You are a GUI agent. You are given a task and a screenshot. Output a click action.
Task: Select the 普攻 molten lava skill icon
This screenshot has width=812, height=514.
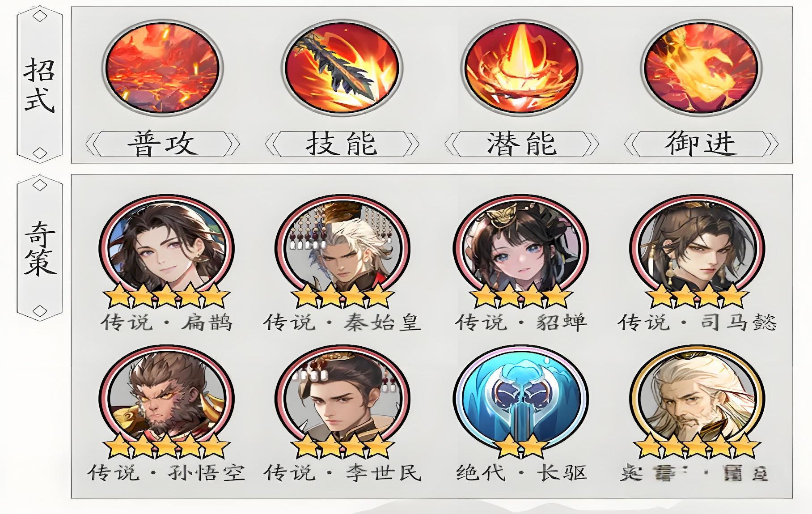pos(162,68)
